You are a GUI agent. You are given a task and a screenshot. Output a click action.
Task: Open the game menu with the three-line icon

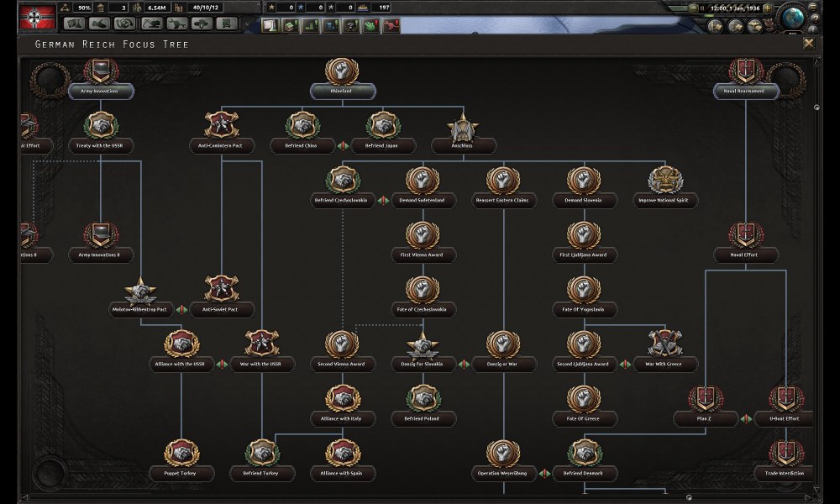coord(815,7)
